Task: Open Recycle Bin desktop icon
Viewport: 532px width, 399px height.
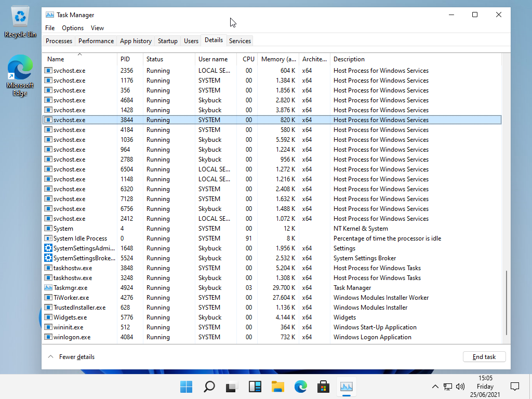Action: click(20, 22)
